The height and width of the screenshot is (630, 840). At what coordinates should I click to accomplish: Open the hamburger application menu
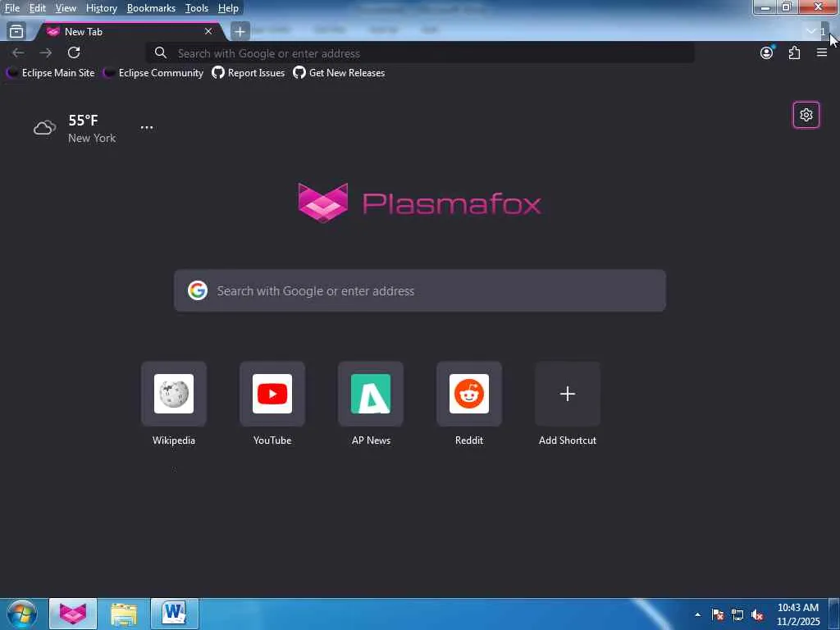pos(822,52)
